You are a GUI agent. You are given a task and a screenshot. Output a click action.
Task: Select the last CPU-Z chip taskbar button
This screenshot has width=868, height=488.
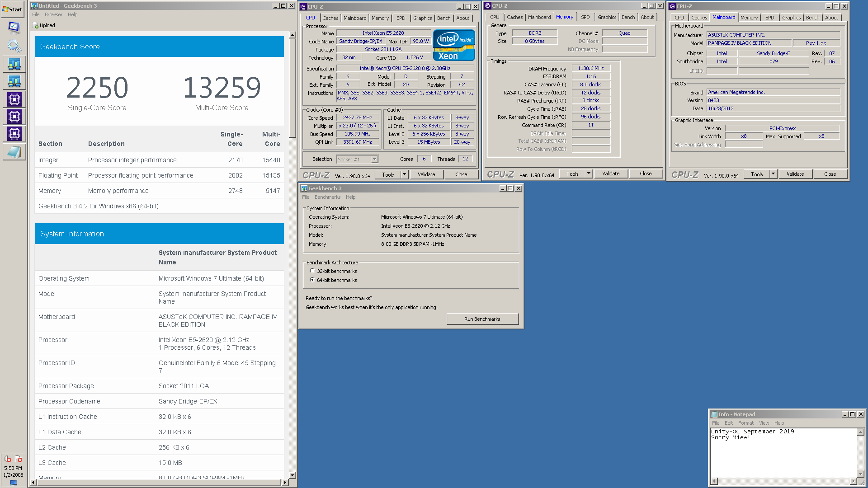14,134
